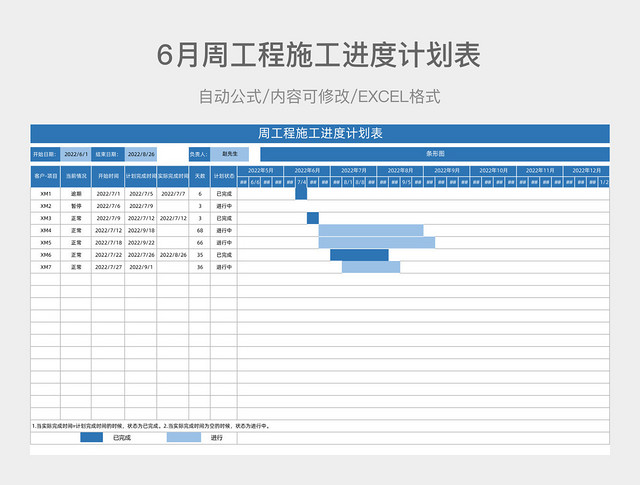
Task: Click XM2 start time 2022/7/6
Action: click(x=108, y=206)
